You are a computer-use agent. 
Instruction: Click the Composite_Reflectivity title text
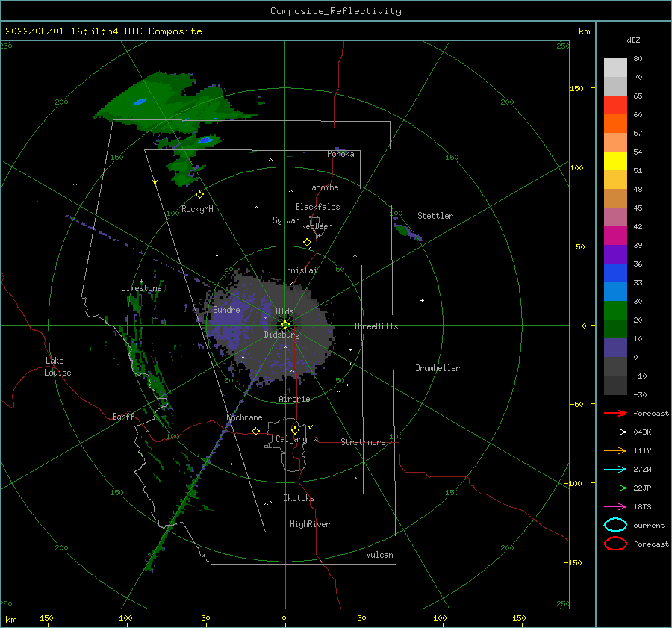pos(336,11)
